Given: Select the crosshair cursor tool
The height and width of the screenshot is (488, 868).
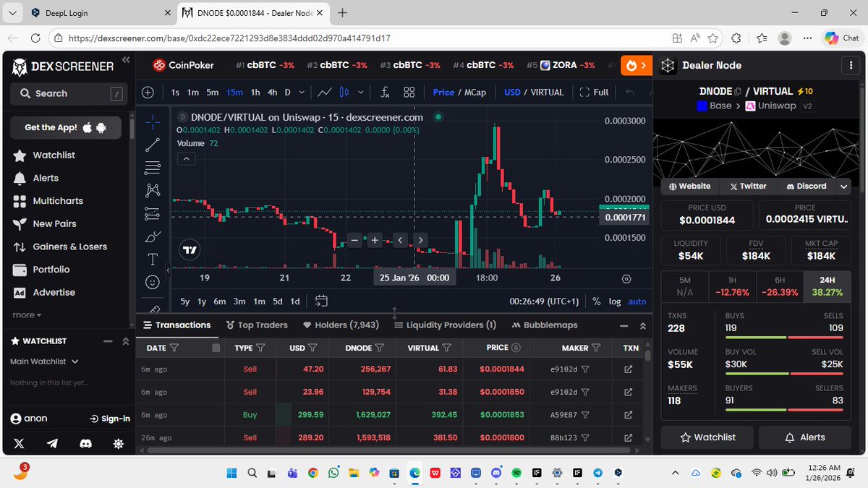Looking at the screenshot, I should 153,121.
